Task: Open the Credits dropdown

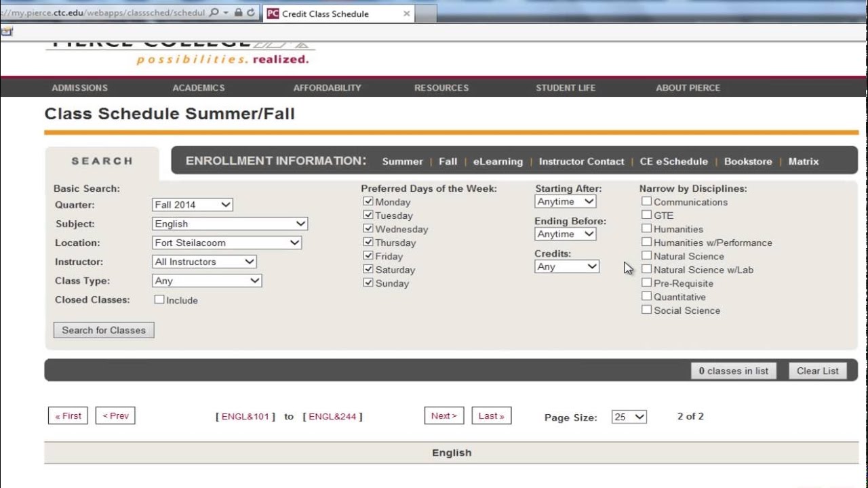Action: (567, 266)
